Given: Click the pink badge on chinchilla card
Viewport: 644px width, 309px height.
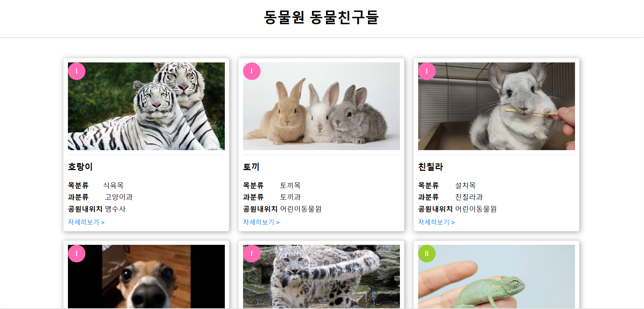Looking at the screenshot, I should click(427, 71).
